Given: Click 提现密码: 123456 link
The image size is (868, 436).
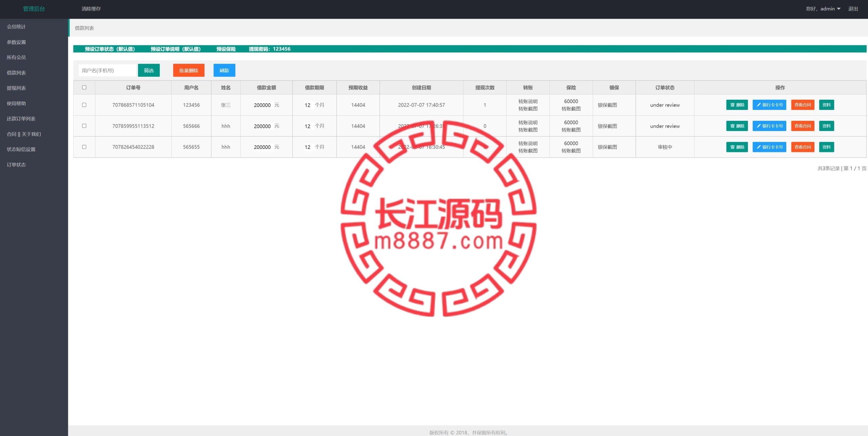Looking at the screenshot, I should (270, 49).
